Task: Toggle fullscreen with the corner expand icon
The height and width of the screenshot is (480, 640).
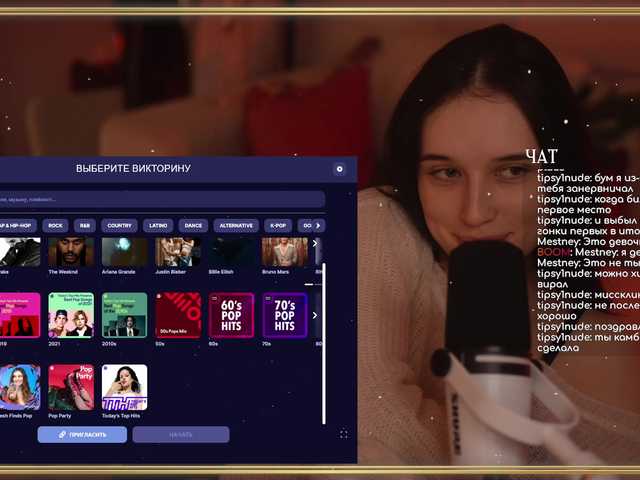Action: click(x=344, y=434)
